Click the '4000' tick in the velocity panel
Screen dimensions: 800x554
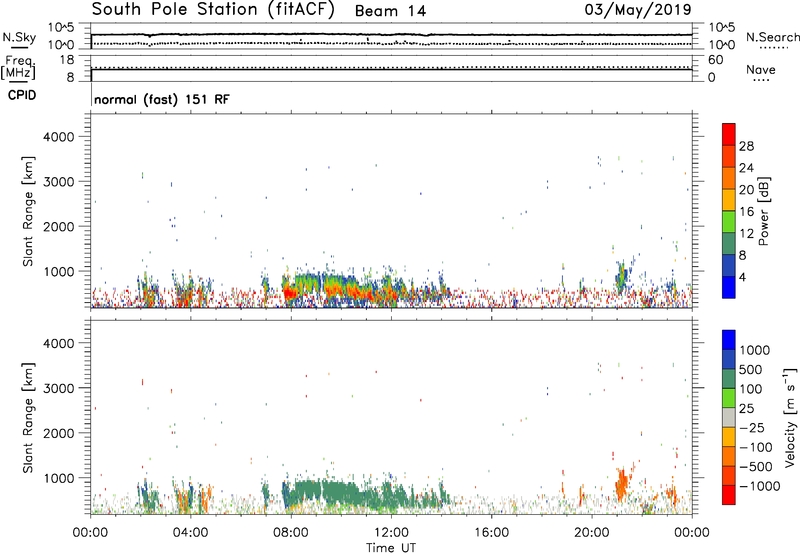(x=58, y=343)
